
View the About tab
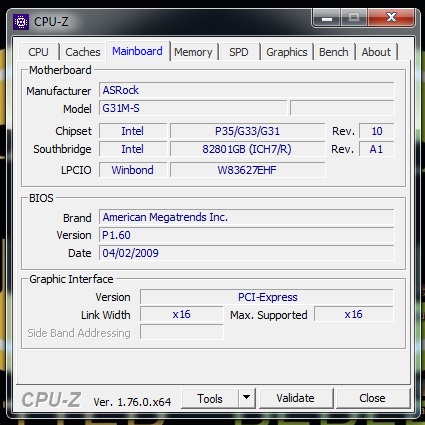pos(376,52)
